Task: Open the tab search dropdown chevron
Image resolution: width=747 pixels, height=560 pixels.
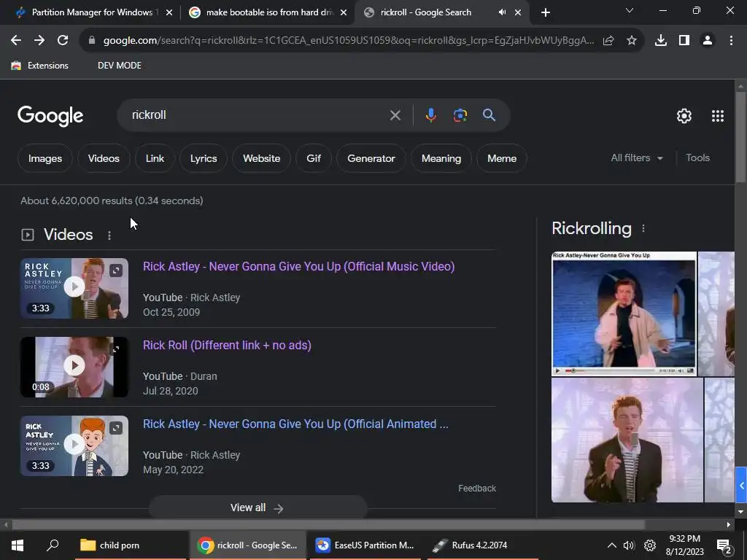Action: (x=630, y=10)
